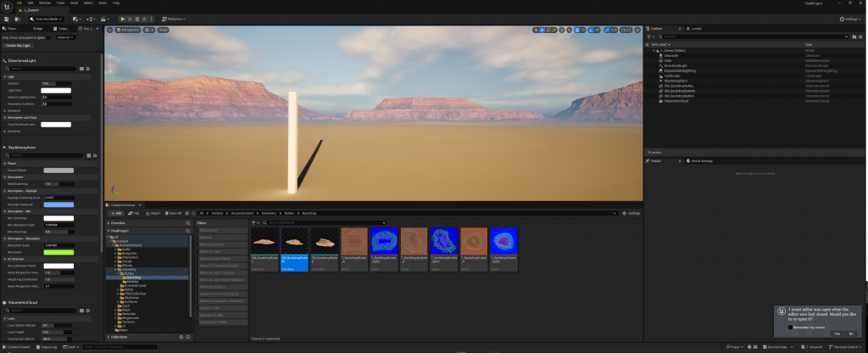Click the Stop simulation button

point(136,19)
